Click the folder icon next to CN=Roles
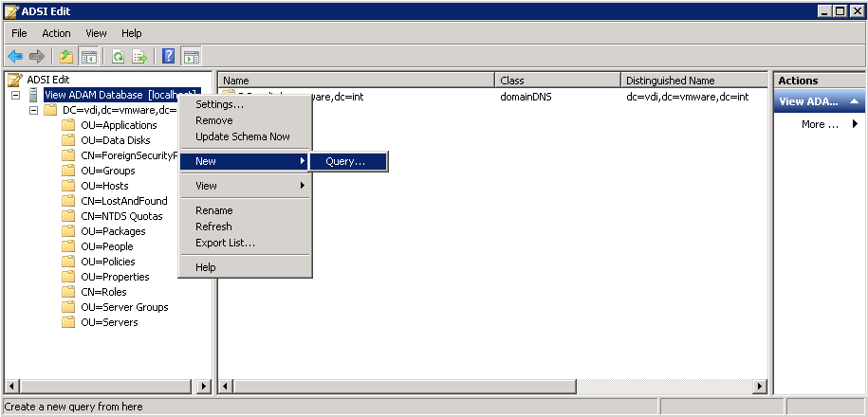 pos(68,292)
